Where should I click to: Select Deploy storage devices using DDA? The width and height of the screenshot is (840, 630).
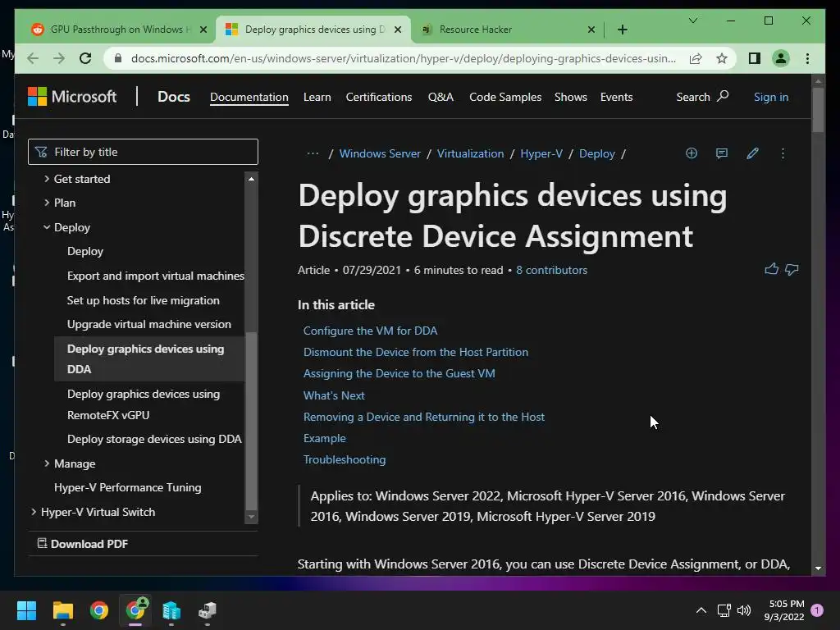click(x=154, y=439)
